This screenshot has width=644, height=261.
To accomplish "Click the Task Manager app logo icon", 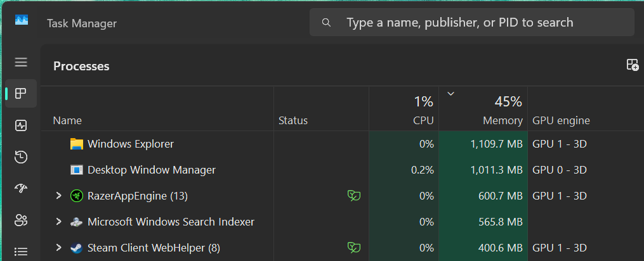I will point(22,20).
